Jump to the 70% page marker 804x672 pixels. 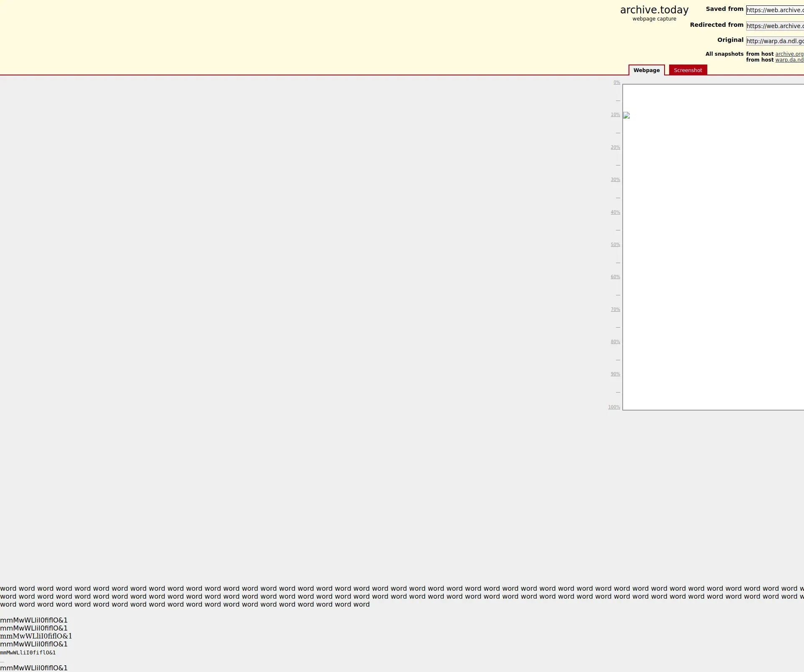[x=615, y=310]
